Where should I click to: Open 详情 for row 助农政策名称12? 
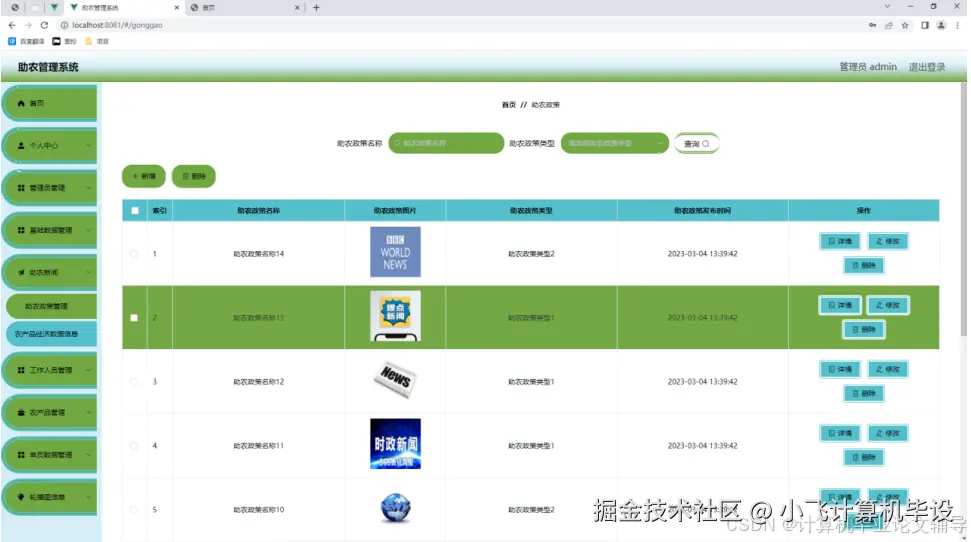click(x=840, y=369)
